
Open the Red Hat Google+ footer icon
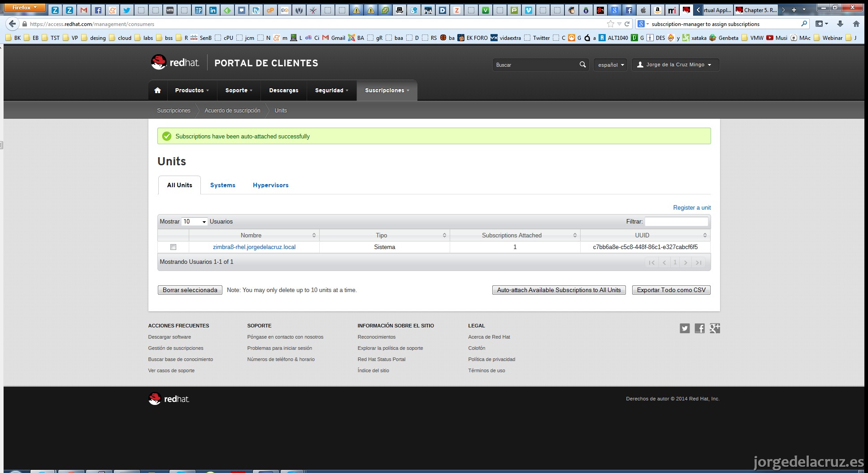(x=715, y=328)
